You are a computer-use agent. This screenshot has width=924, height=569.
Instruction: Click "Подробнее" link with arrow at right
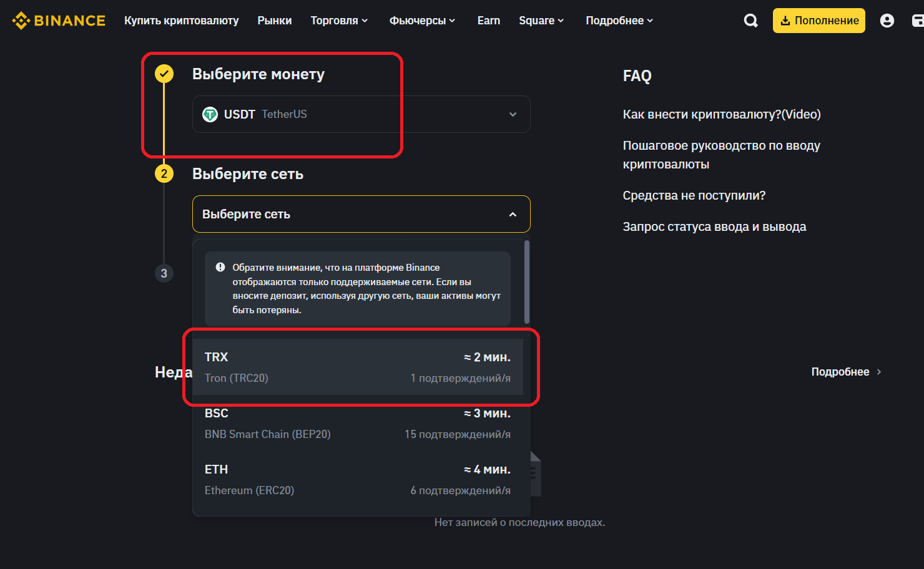(x=846, y=372)
